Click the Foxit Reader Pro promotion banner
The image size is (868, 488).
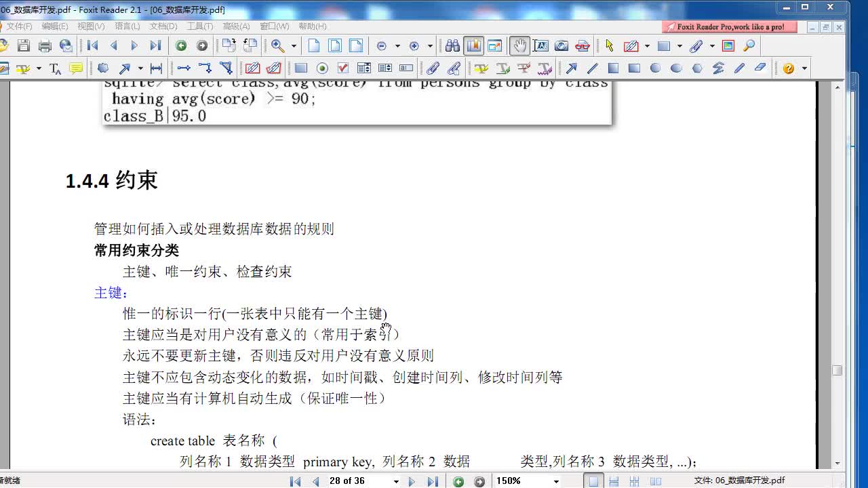730,27
